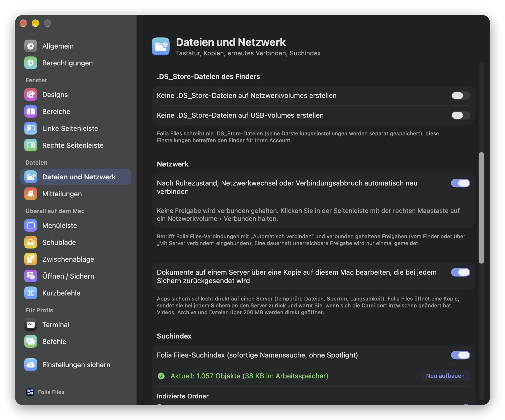The image size is (505, 420).
Task: Click the Neu aufbauen button
Action: (x=445, y=376)
